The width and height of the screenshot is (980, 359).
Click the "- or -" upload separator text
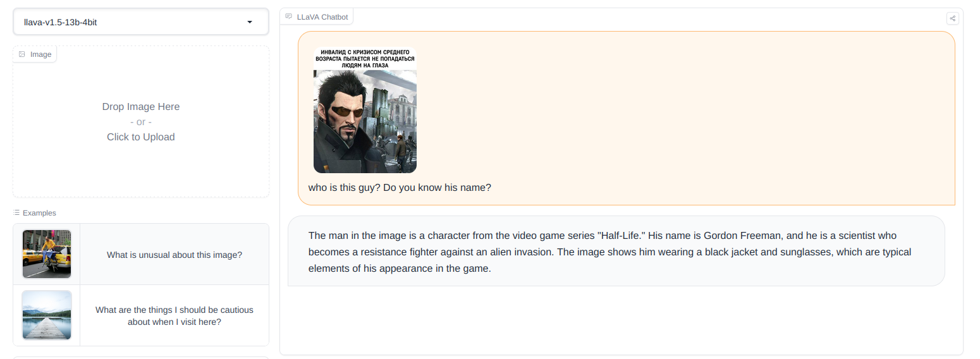(141, 122)
